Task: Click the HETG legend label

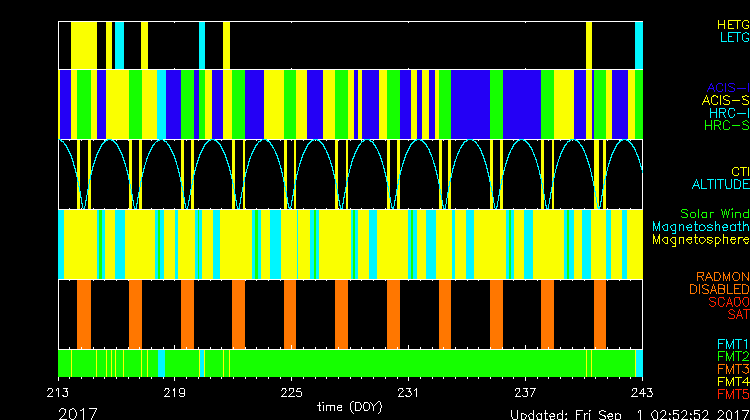Action: click(x=732, y=24)
